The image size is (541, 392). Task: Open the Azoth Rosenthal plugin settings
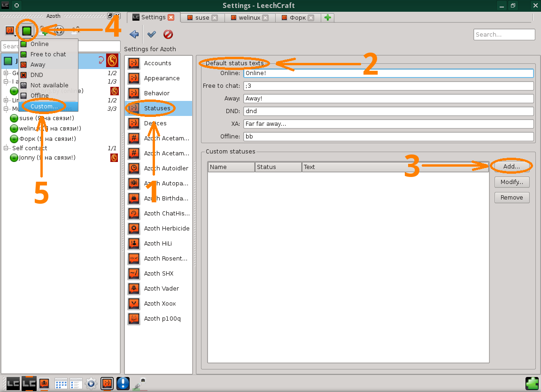pyautogui.click(x=158, y=258)
